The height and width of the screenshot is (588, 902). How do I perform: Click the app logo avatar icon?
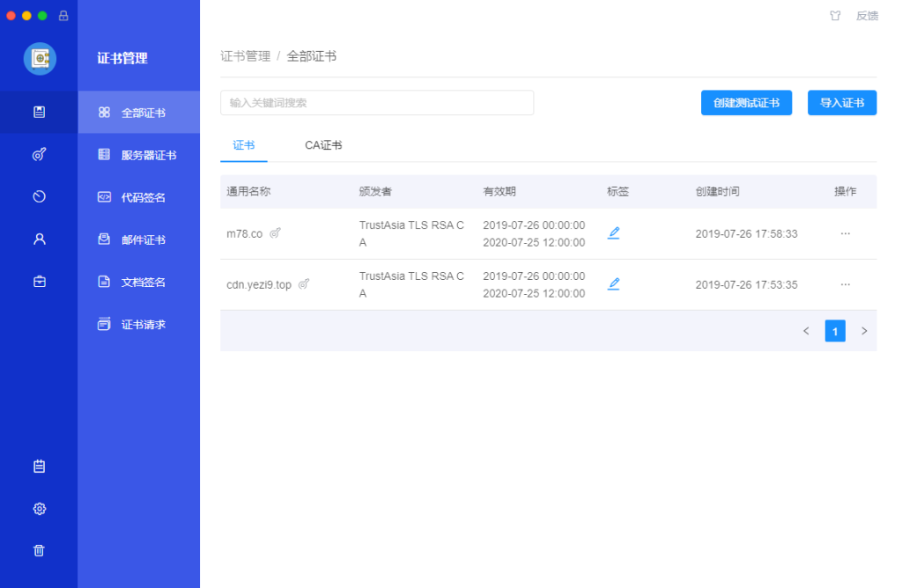click(x=40, y=59)
